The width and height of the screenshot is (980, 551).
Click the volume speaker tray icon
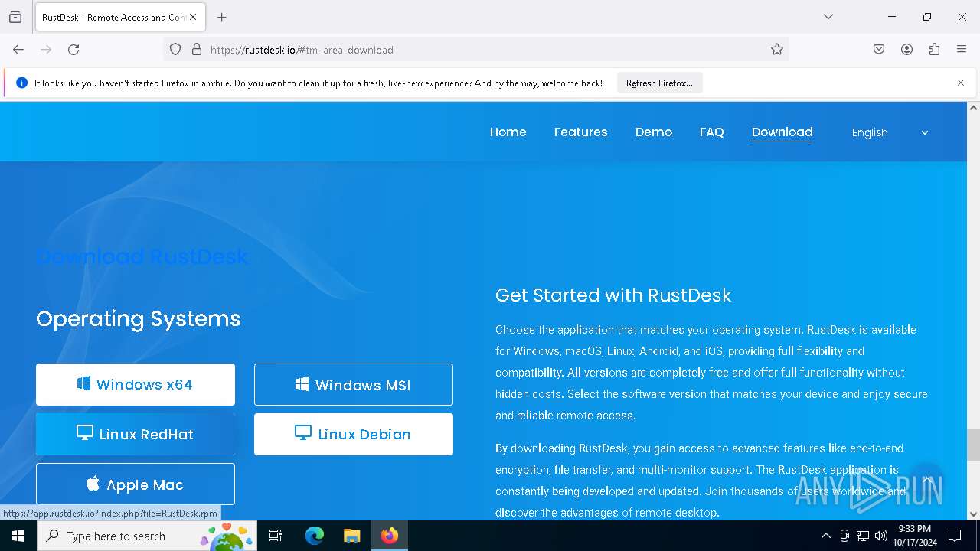[881, 536]
